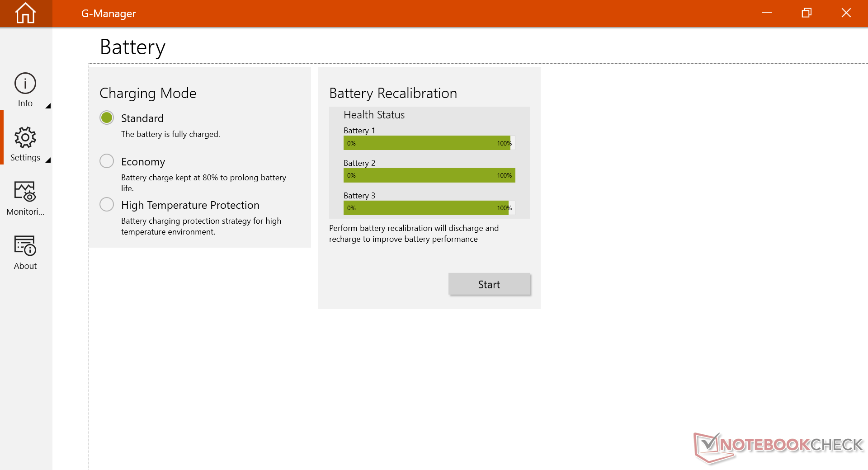Image resolution: width=868 pixels, height=470 pixels.
Task: Click the Battery 2 health bar
Action: point(429,175)
